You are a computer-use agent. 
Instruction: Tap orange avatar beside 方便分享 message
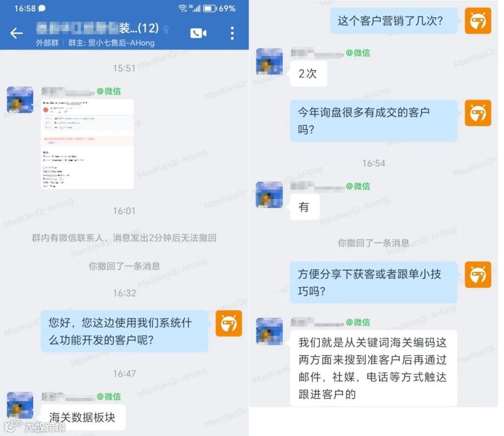tap(478, 274)
